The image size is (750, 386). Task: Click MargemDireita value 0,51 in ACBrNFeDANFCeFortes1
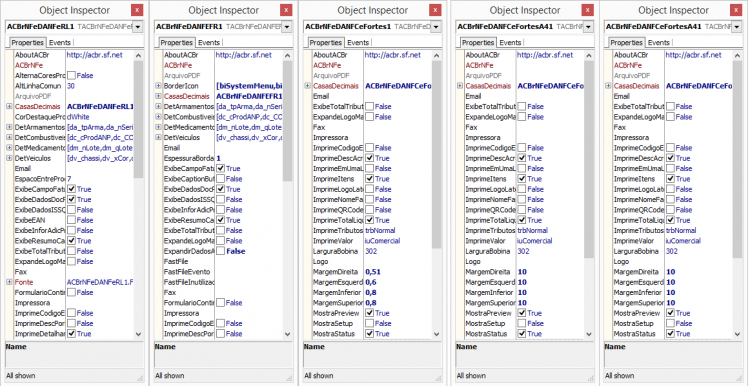(373, 272)
